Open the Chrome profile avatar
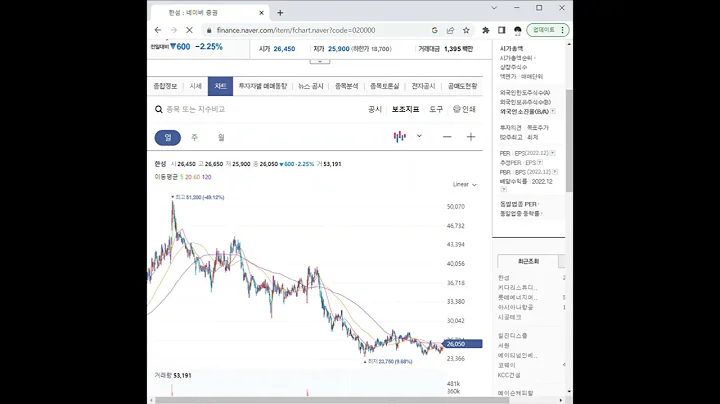This screenshot has width=720, height=404. point(518,30)
